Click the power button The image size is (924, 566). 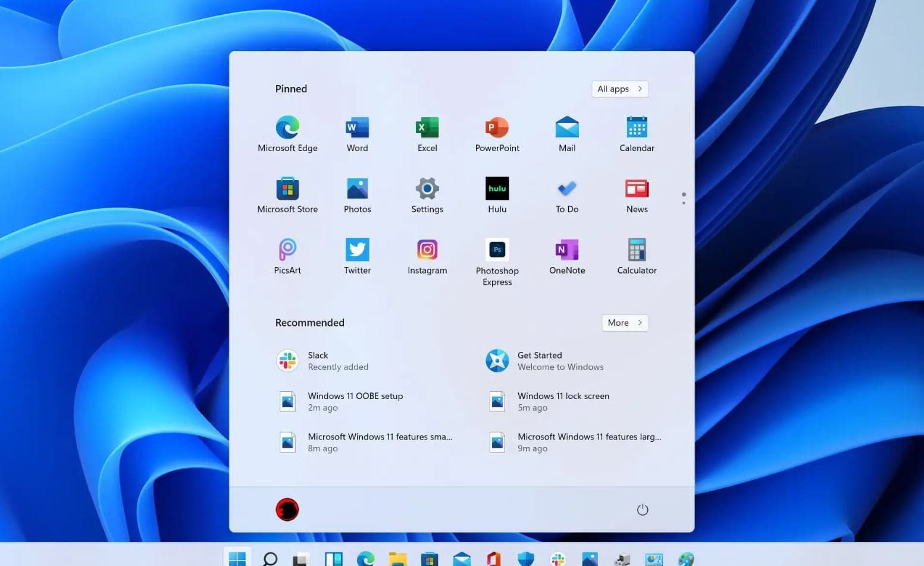coord(643,509)
